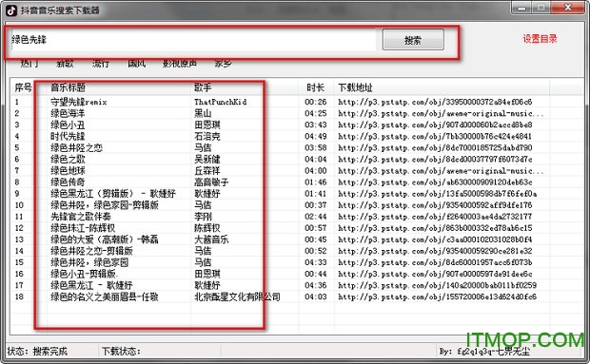Viewport: 590px width, 364px height.
Task: Click the duration 00:26 in row 1
Action: tap(316, 102)
